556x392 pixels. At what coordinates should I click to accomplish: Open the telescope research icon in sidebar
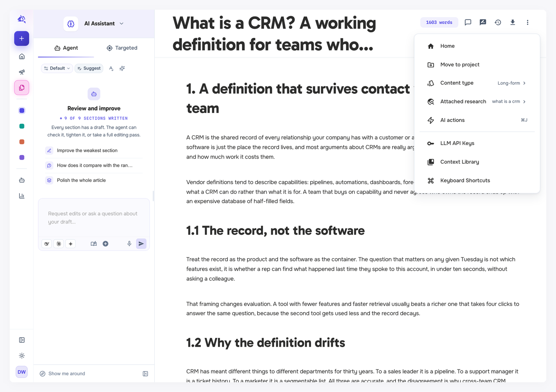tap(22, 72)
